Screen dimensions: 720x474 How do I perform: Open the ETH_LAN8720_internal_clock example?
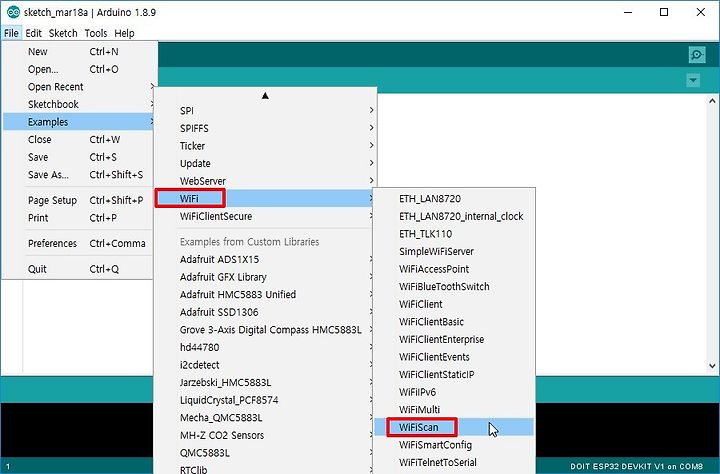click(x=454, y=216)
